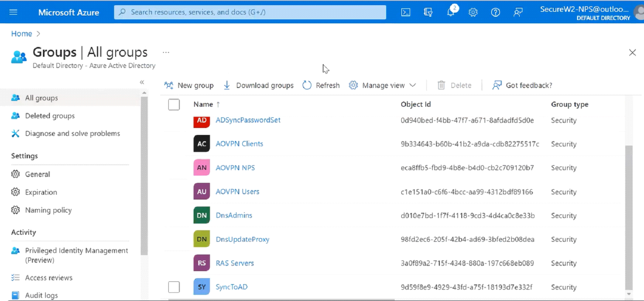The image size is (644, 301).
Task: Click the Delete toolbar button
Action: pos(454,85)
